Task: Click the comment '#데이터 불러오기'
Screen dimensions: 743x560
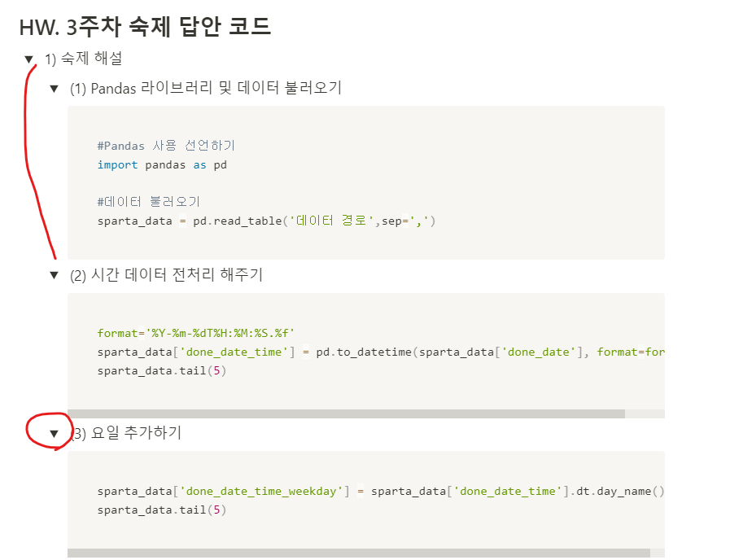Action: click(149, 202)
